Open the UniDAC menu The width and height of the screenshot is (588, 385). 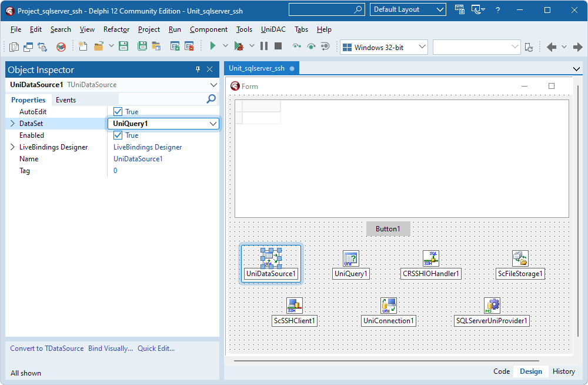[x=272, y=29]
